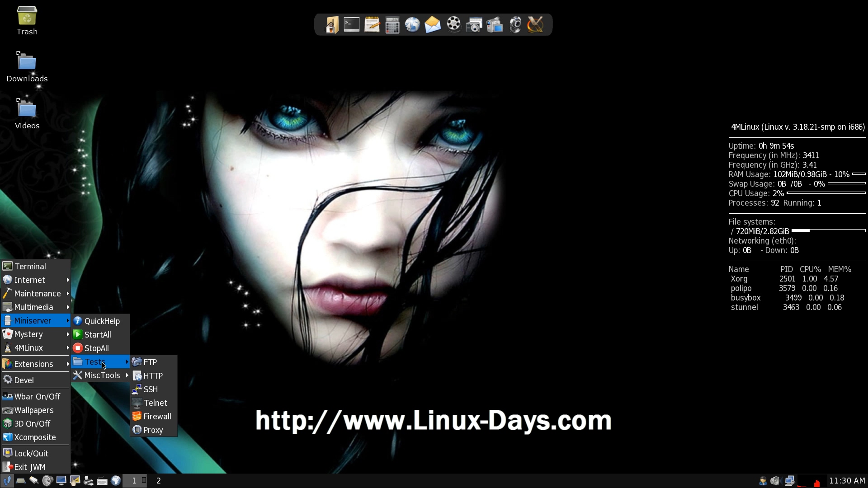Select the Tests submenu entry

101,362
